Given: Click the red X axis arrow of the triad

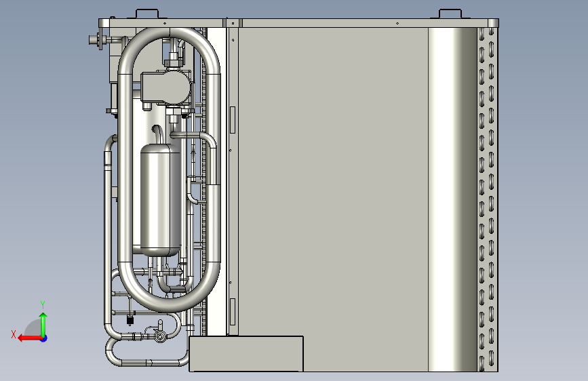Looking at the screenshot, I should 29,338.
